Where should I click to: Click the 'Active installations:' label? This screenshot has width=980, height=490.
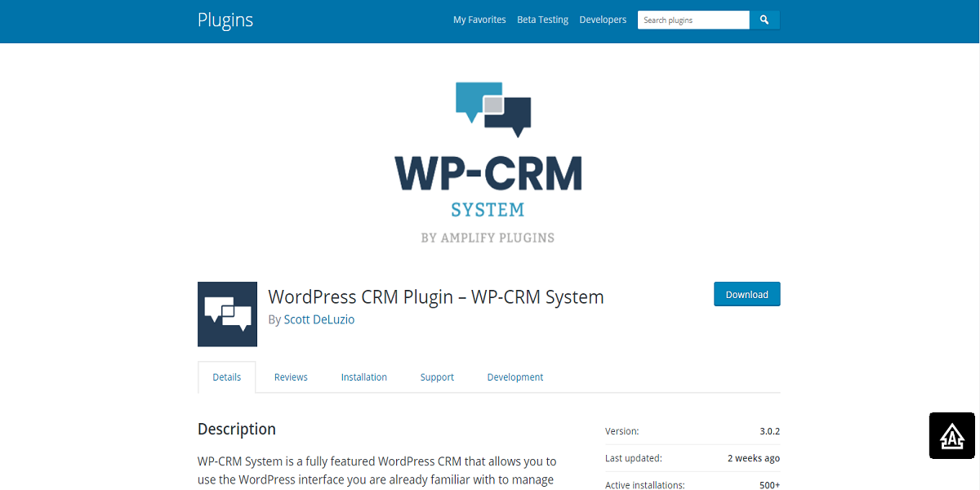(645, 485)
